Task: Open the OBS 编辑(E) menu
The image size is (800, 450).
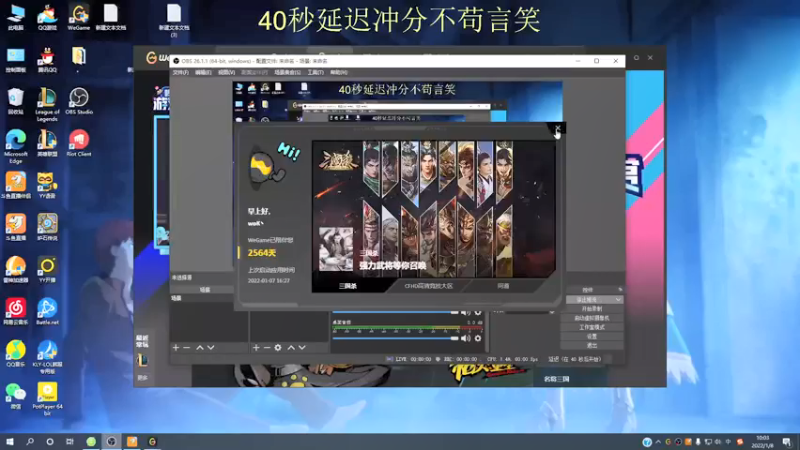Action: pyautogui.click(x=203, y=72)
